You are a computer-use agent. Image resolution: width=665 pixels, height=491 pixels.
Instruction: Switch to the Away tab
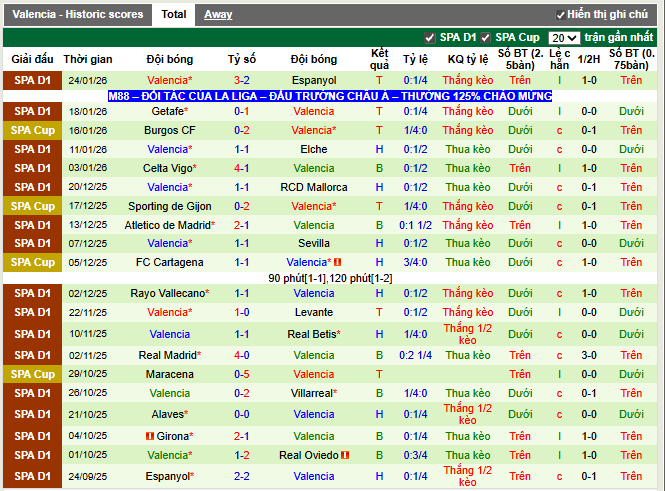[x=218, y=14]
